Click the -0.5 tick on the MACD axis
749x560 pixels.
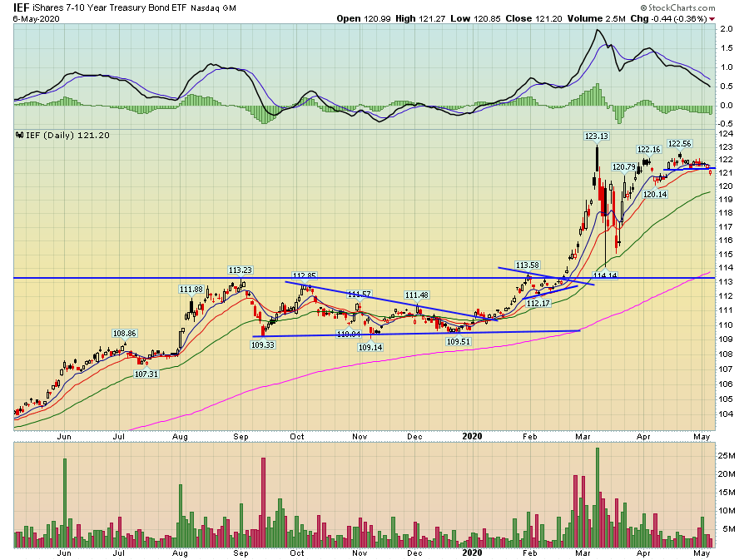[725, 124]
